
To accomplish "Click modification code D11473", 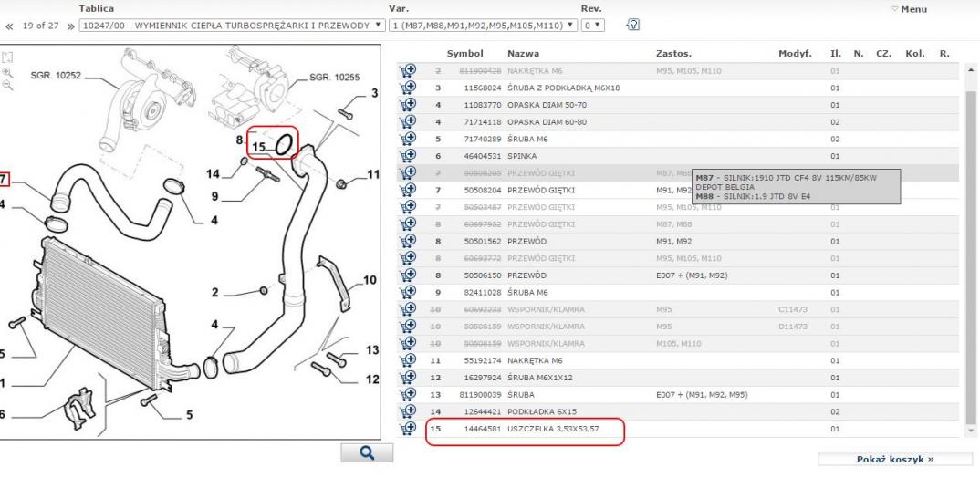I will click(x=793, y=327).
